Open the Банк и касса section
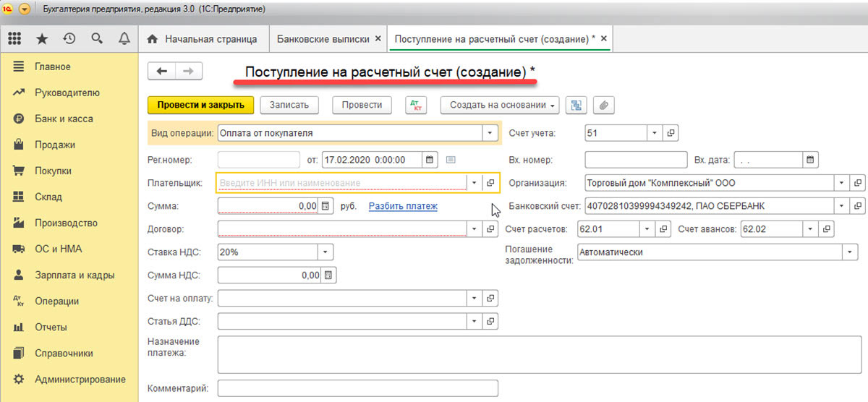 coord(64,119)
